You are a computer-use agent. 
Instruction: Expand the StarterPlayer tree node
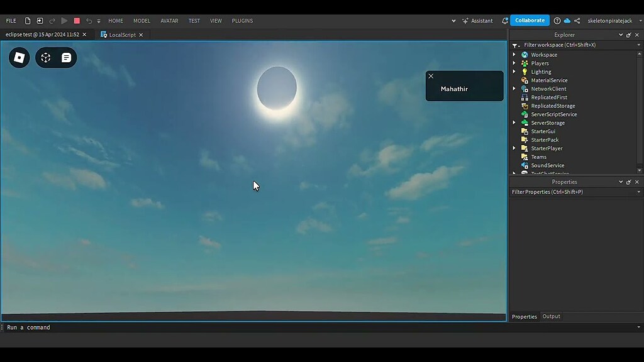[514, 148]
